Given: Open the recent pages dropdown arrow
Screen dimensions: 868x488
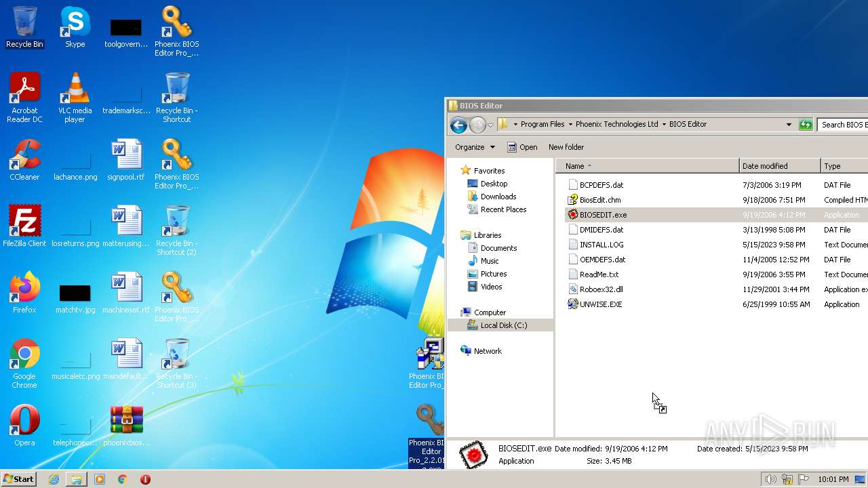Looking at the screenshot, I should click(490, 125).
